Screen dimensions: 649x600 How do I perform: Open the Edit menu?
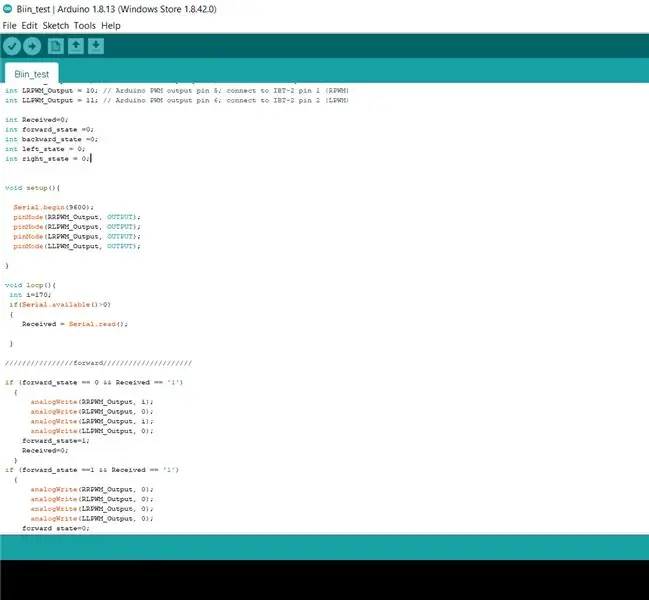(29, 26)
